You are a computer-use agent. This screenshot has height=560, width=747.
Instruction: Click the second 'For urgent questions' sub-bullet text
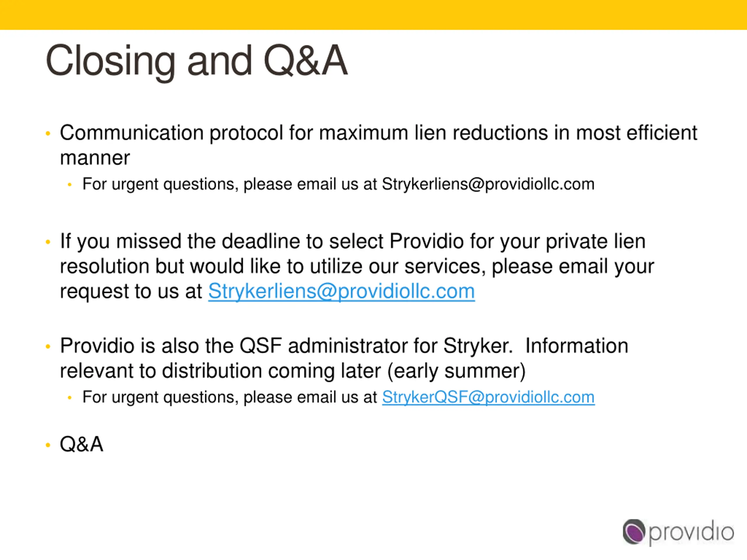pyautogui.click(x=338, y=397)
